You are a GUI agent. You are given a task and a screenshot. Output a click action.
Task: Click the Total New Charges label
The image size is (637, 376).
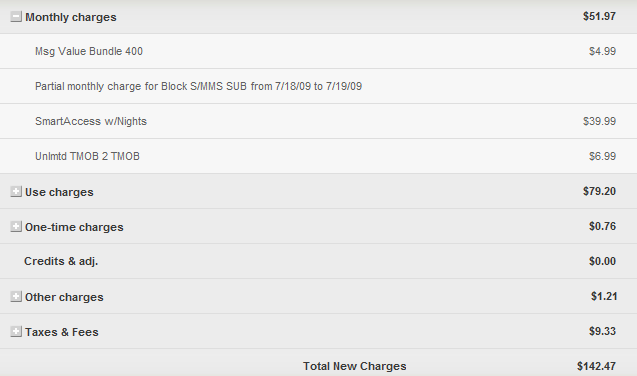355,366
